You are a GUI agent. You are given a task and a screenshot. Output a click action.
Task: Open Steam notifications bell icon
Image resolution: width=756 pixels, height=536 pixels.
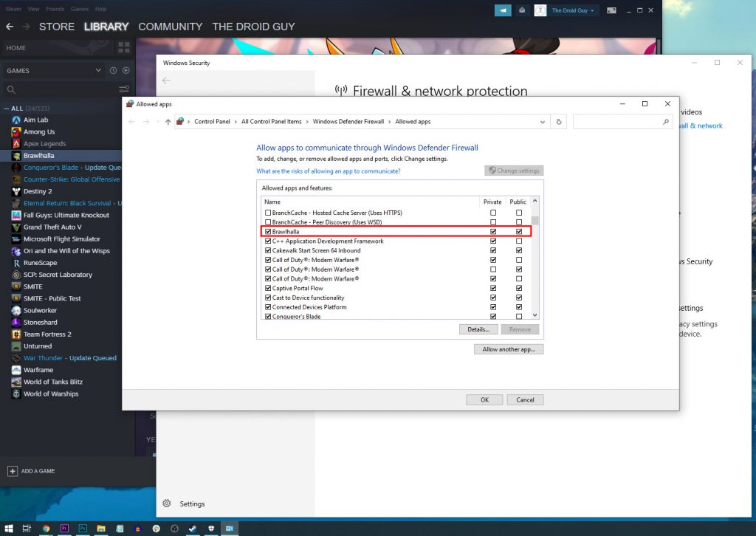(522, 10)
